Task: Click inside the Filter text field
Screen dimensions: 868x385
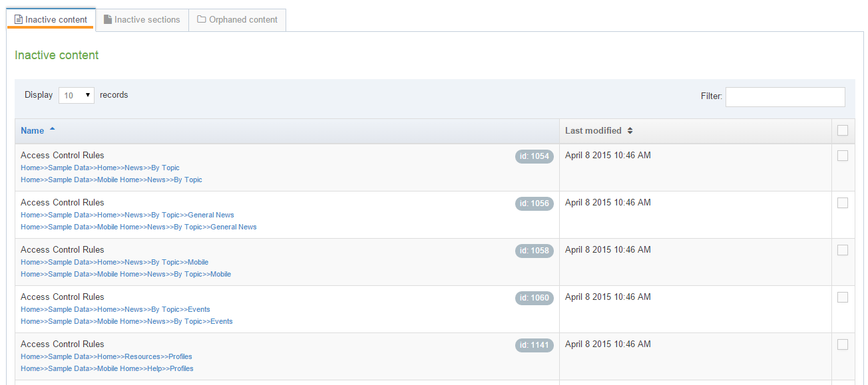Action: [x=785, y=97]
